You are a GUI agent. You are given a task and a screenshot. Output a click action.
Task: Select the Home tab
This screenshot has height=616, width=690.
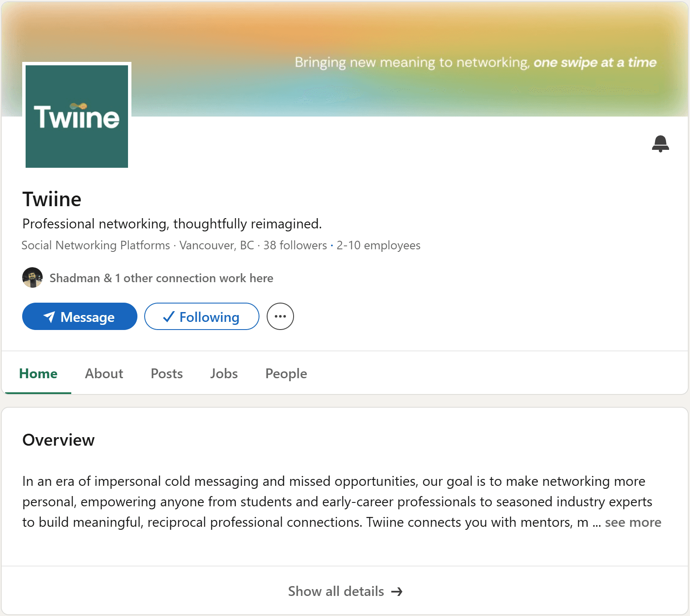click(38, 374)
